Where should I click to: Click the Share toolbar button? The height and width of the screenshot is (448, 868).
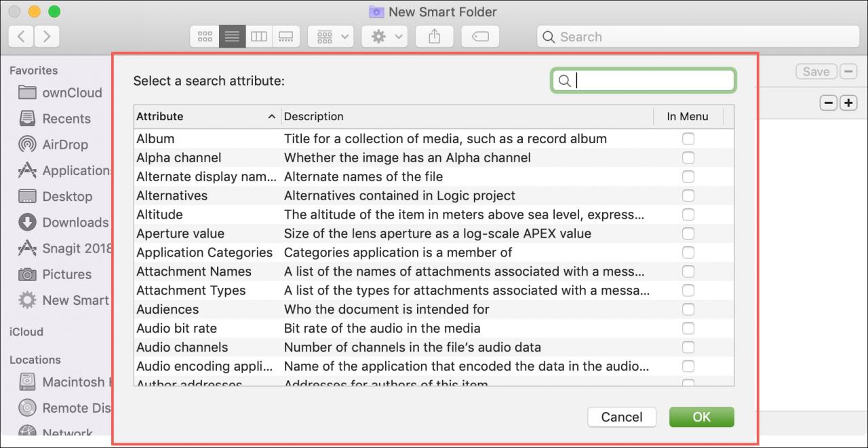(434, 37)
